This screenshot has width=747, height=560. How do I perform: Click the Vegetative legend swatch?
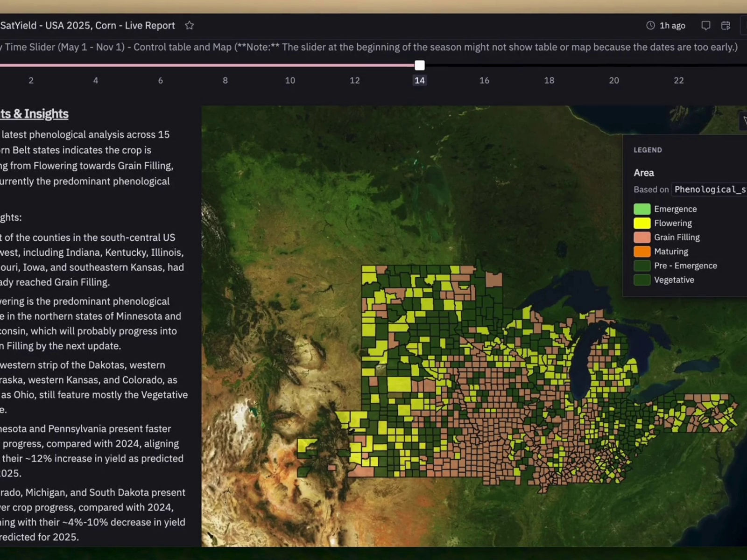642,280
